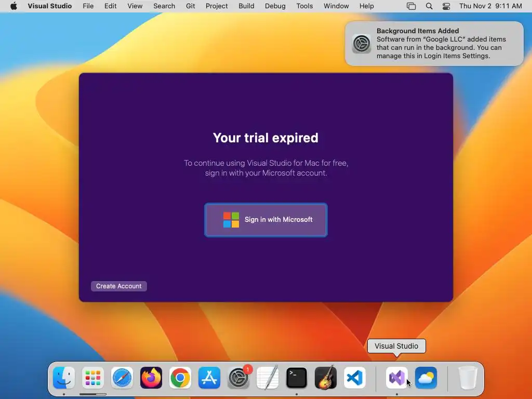
Task: Open the Git menu
Action: tap(190, 6)
